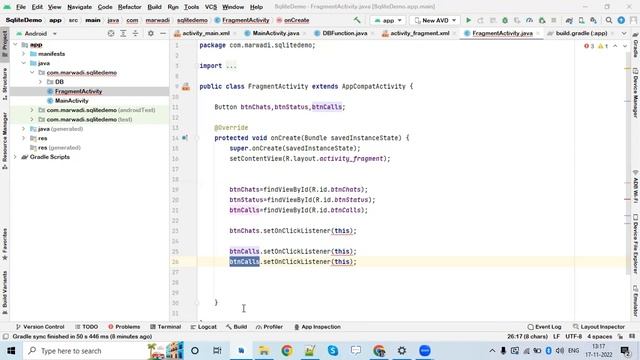Go to previous highlighted error arrow
The height and width of the screenshot is (360, 640).
click(615, 46)
